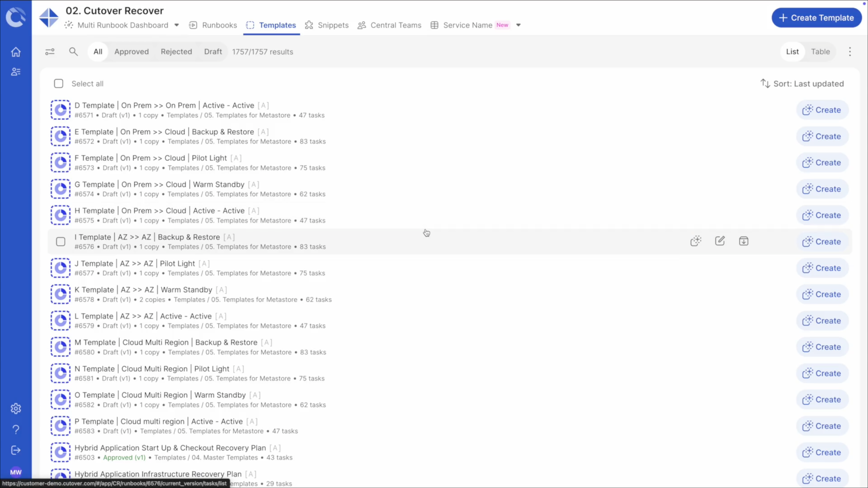Image resolution: width=868 pixels, height=488 pixels.
Task: Go to the Home sidebar icon
Action: 16,52
